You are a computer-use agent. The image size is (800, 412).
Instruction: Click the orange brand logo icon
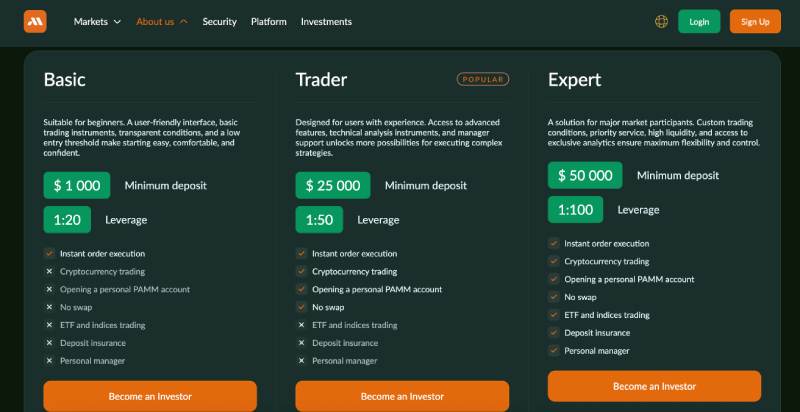[35, 21]
